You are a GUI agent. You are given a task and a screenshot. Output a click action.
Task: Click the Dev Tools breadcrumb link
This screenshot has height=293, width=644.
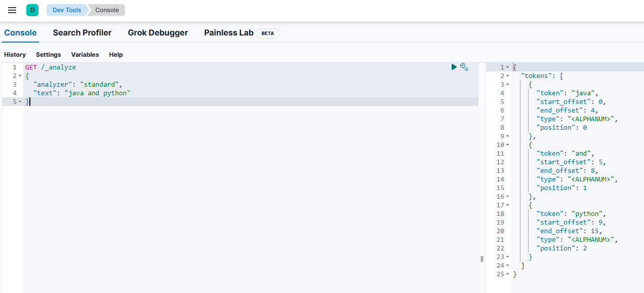click(x=67, y=10)
